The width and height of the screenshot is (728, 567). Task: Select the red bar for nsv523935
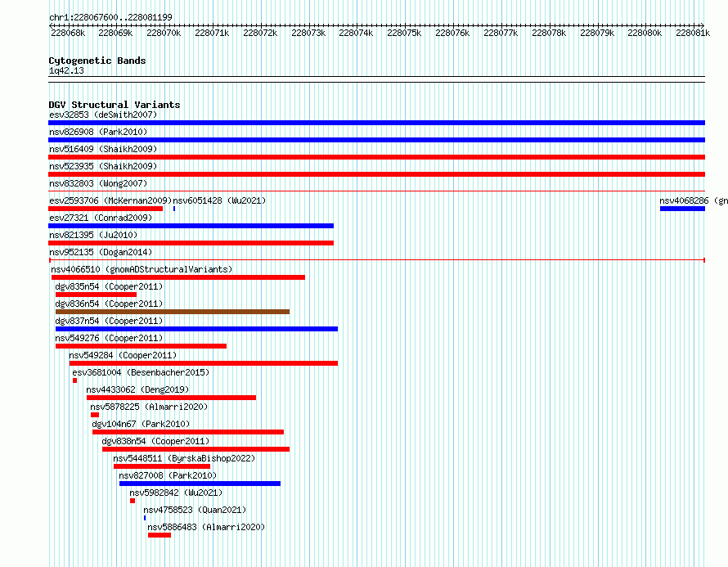coord(376,174)
